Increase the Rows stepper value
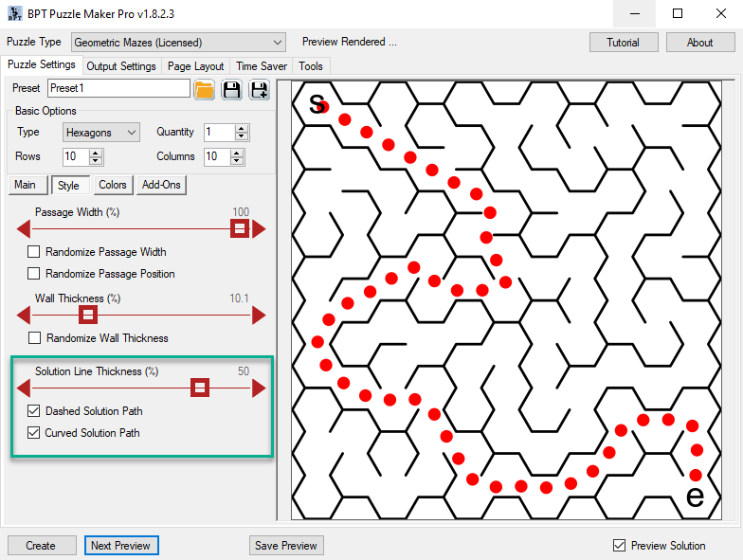743x560 pixels. pyautogui.click(x=95, y=153)
